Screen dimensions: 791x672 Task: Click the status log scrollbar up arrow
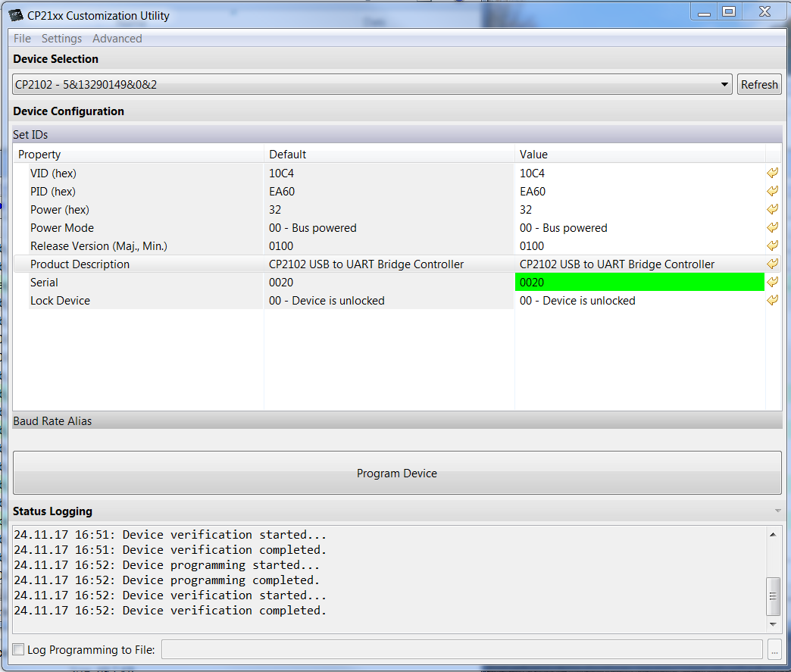[x=773, y=534]
